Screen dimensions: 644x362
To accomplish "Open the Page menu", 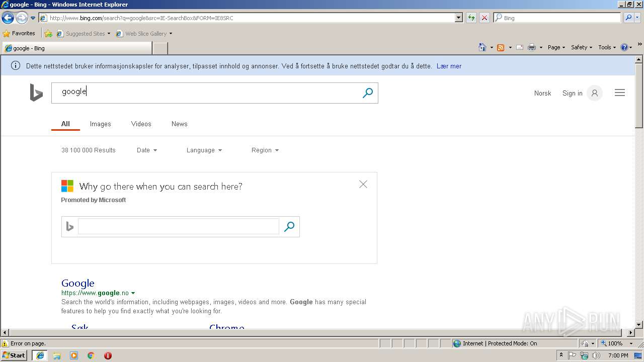I will pyautogui.click(x=556, y=47).
